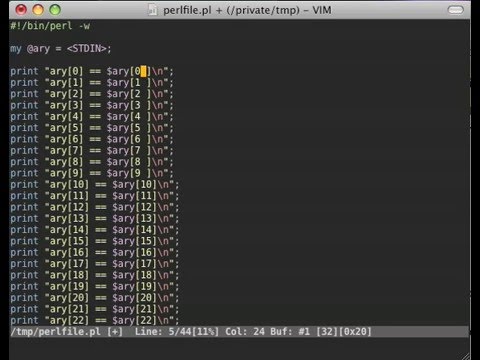Click the print ary[22] line
This screenshot has height=360, width=480.
click(x=95, y=320)
